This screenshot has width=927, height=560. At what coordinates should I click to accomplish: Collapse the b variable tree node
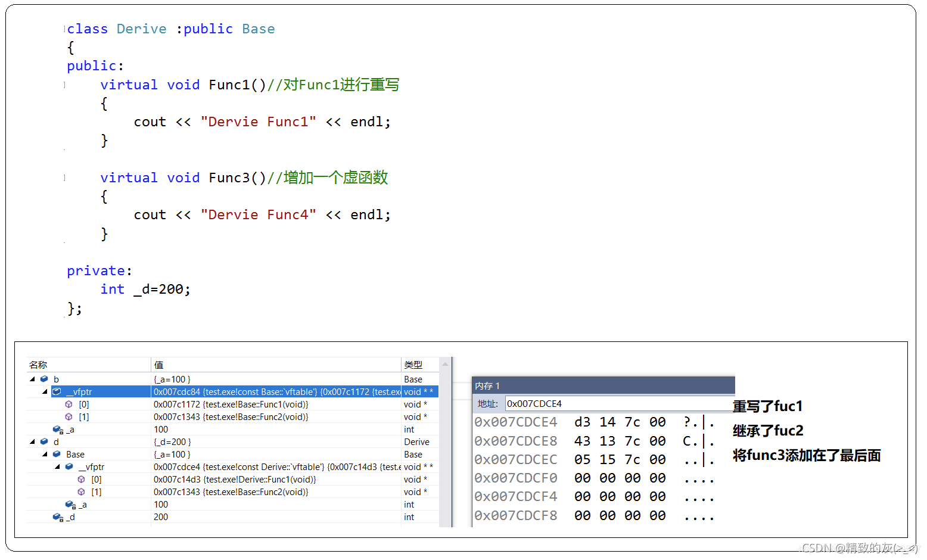click(32, 379)
